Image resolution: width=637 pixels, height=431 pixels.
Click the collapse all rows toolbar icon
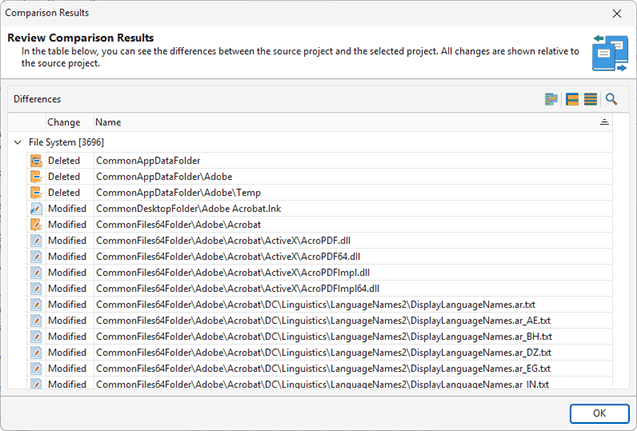[x=572, y=99]
